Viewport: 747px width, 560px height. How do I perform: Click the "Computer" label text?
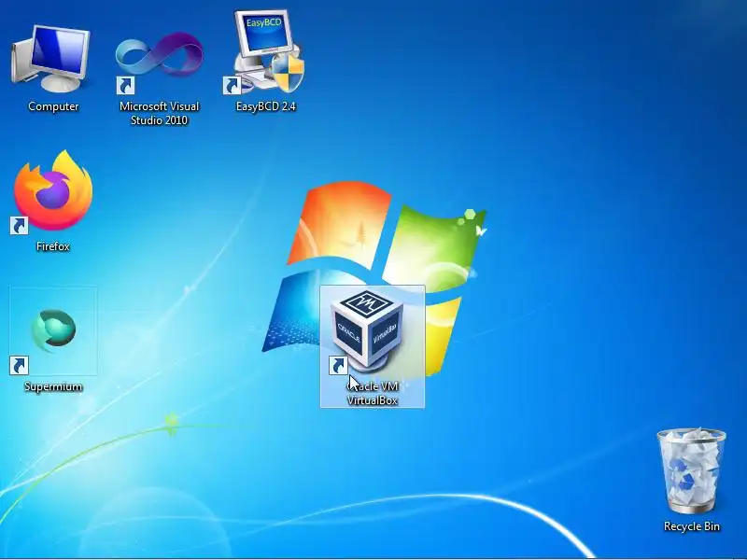tap(53, 106)
